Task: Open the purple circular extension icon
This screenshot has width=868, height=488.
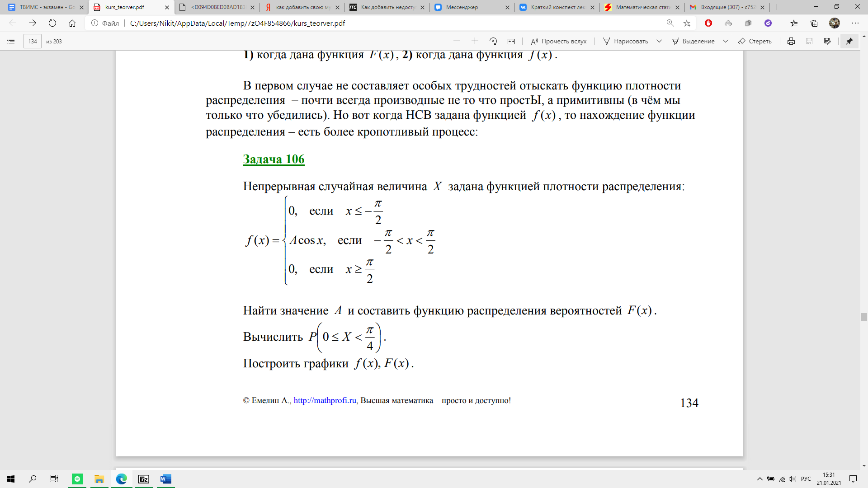Action: (768, 23)
